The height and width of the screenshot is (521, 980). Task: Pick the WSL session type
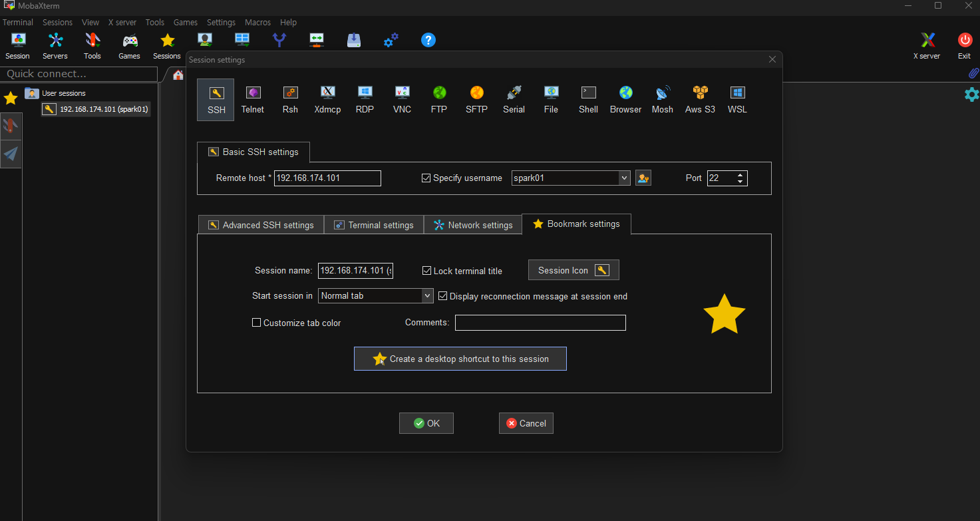(x=737, y=100)
